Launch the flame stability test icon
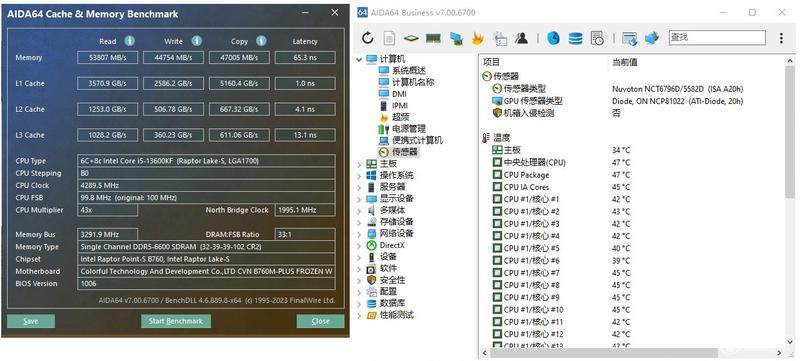The image size is (800, 361). pyautogui.click(x=478, y=38)
